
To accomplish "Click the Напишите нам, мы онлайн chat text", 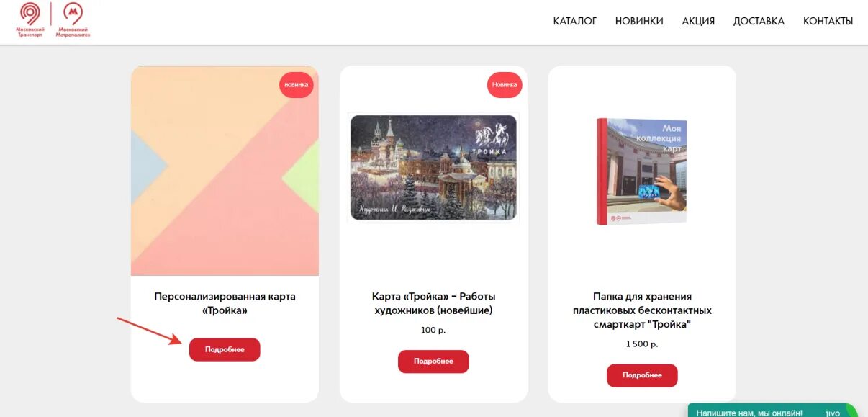I will [x=749, y=413].
